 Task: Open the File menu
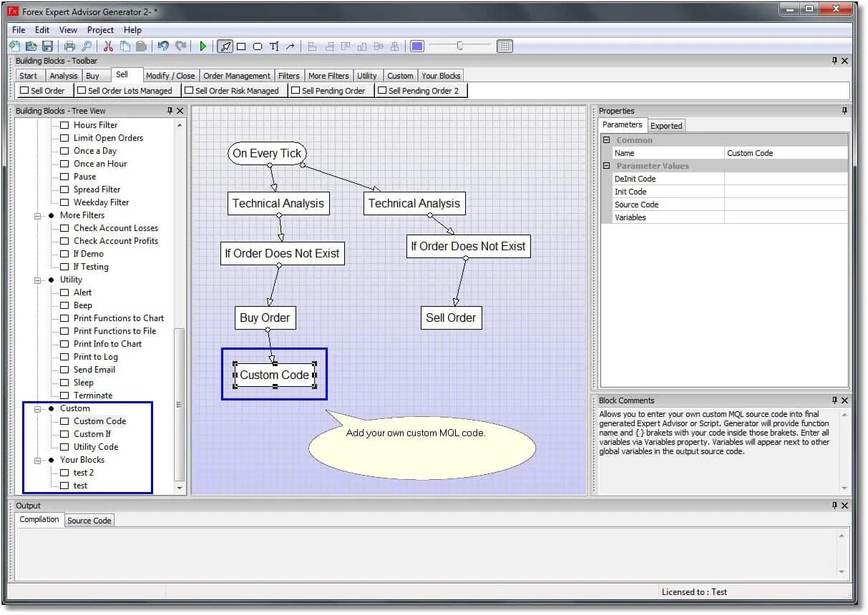coord(19,30)
